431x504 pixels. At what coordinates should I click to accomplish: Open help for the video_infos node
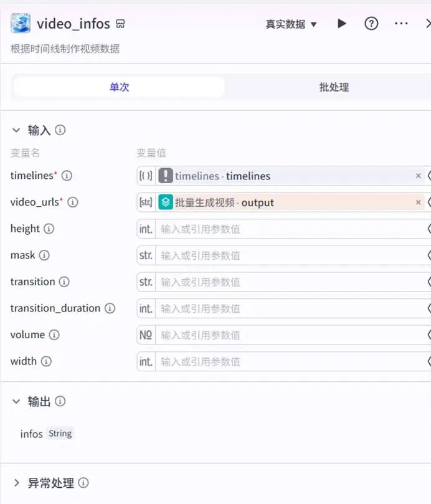pos(372,24)
